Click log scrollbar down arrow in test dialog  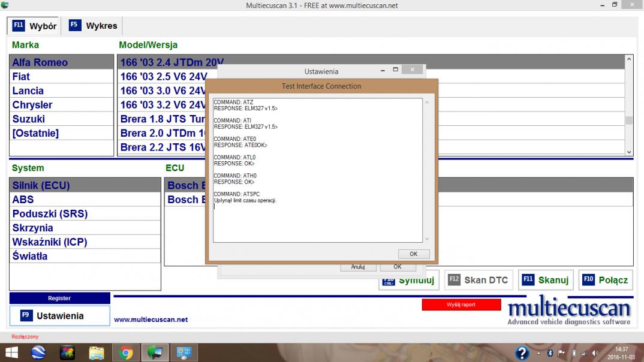pos(427,239)
